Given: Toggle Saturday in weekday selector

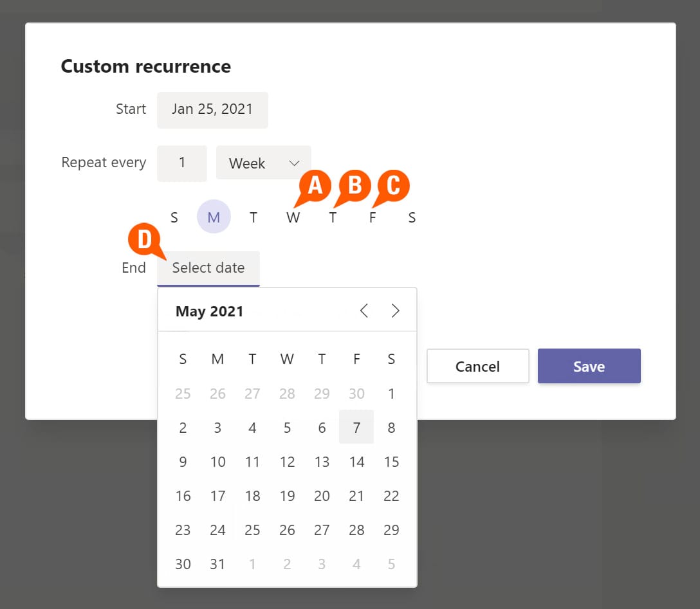Looking at the screenshot, I should (412, 217).
